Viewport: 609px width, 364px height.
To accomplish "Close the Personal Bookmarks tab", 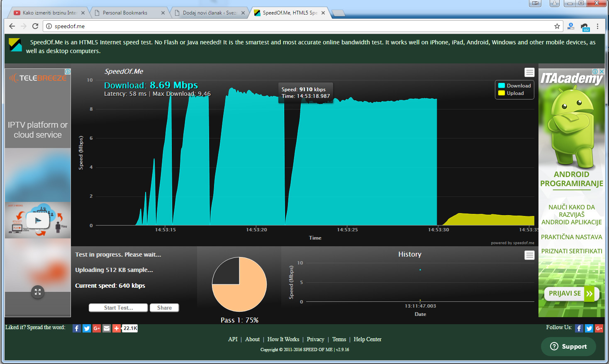I will pyautogui.click(x=163, y=13).
